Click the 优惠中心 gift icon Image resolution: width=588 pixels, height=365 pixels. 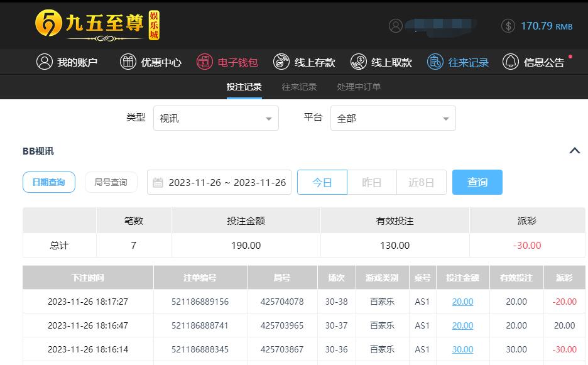pyautogui.click(x=128, y=62)
